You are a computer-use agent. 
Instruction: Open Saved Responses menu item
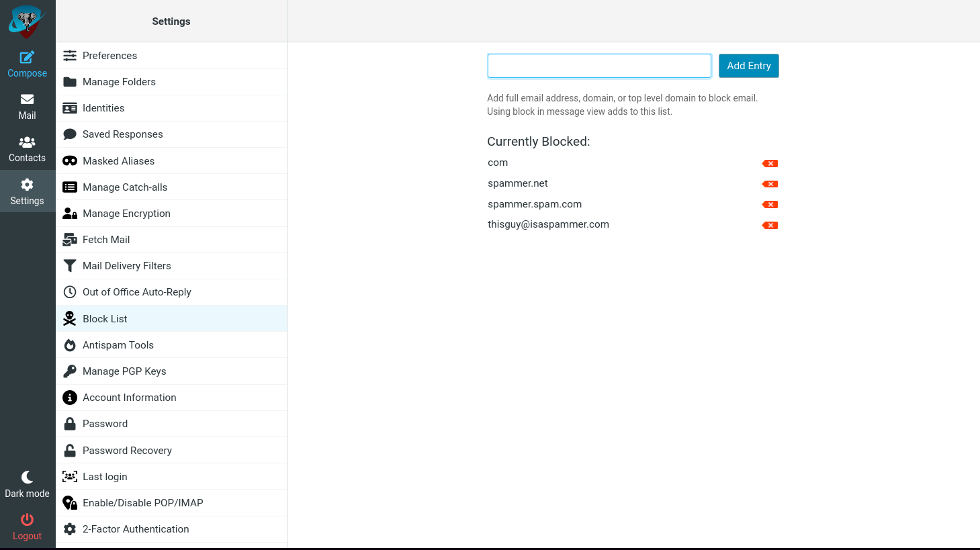coord(123,134)
